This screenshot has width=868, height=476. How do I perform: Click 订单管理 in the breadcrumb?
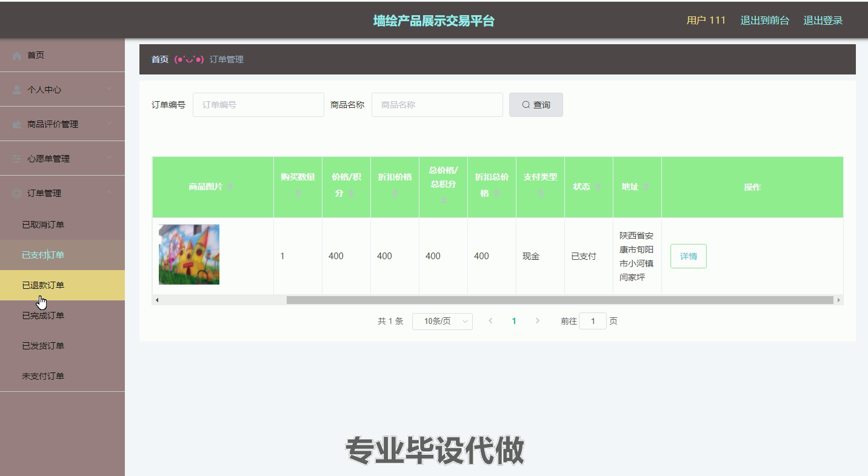226,59
